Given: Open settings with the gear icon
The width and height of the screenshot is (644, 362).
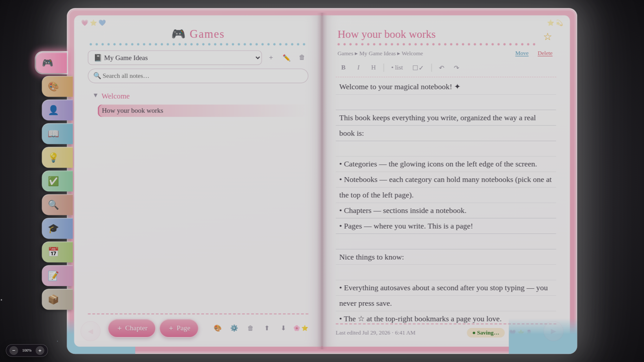Looking at the screenshot, I should click(x=234, y=328).
